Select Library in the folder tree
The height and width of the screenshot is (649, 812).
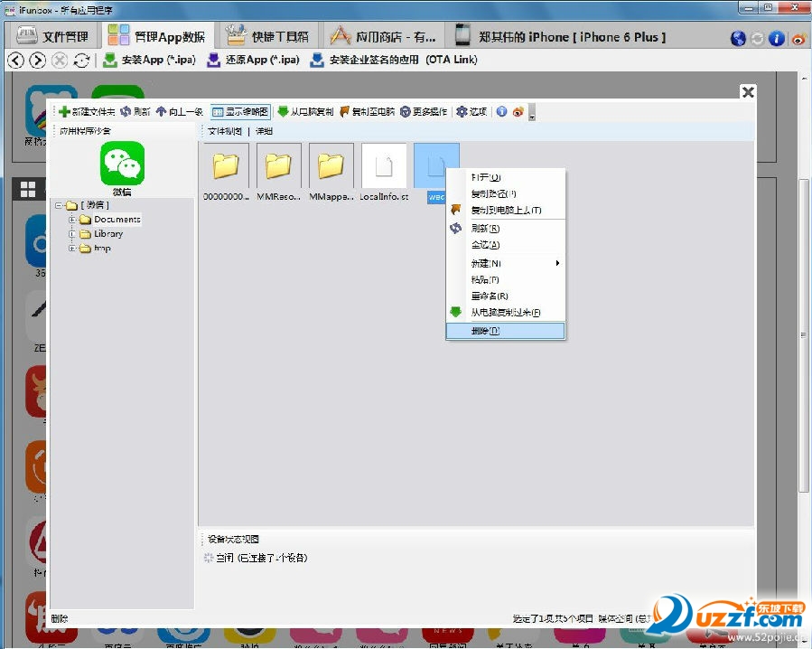tap(108, 234)
